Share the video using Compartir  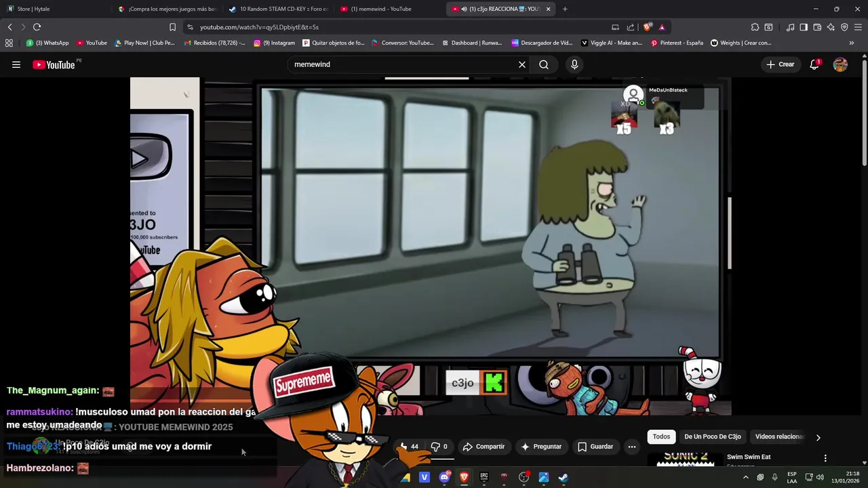pyautogui.click(x=484, y=447)
